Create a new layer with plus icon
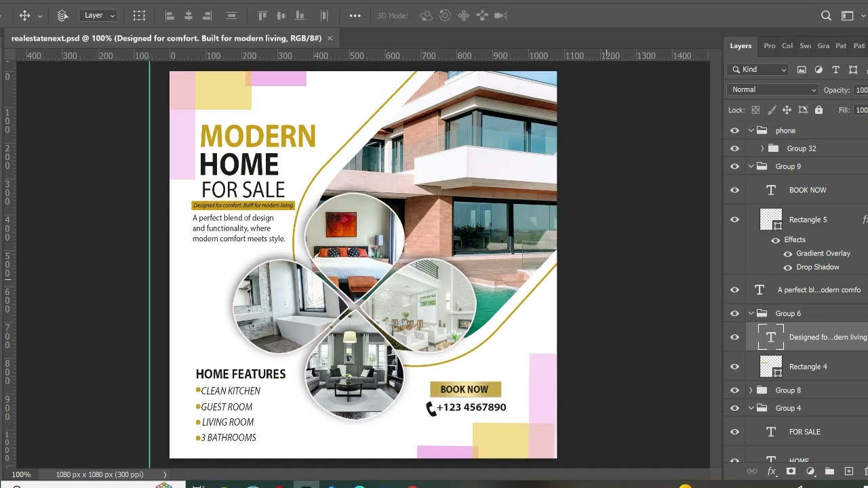 tap(848, 471)
